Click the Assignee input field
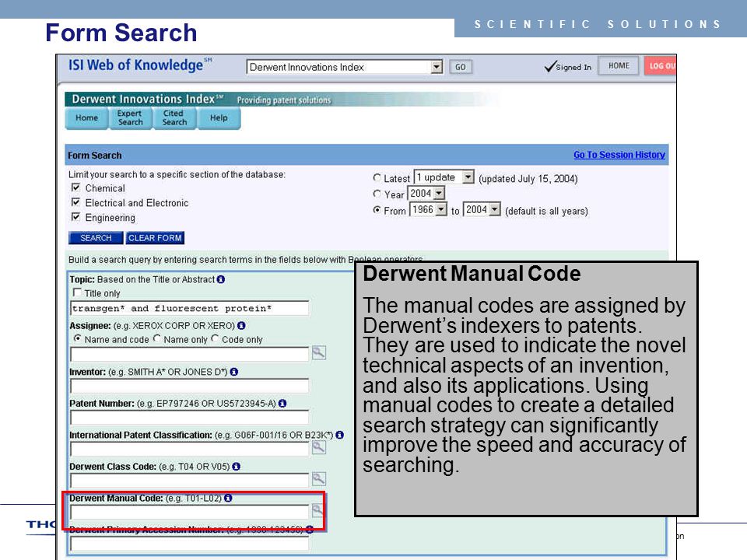The height and width of the screenshot is (560, 747). [190, 354]
